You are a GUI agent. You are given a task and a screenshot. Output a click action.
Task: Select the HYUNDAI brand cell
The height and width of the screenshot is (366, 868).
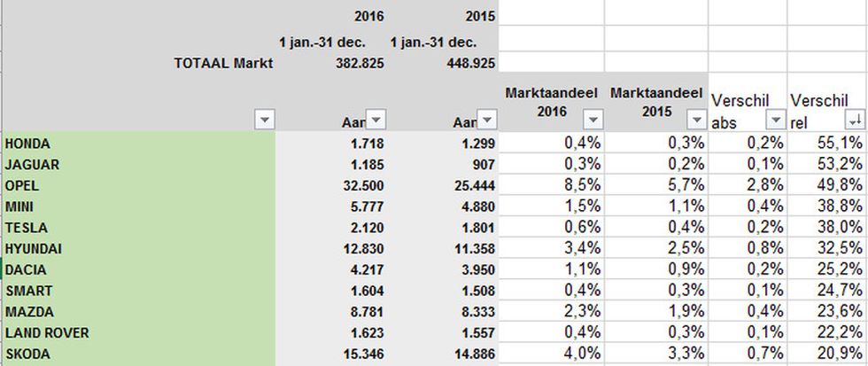click(139, 248)
